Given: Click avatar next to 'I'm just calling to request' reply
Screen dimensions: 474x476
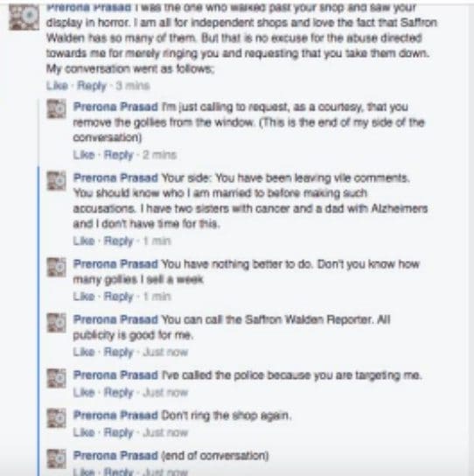Looking at the screenshot, I should 57,109.
